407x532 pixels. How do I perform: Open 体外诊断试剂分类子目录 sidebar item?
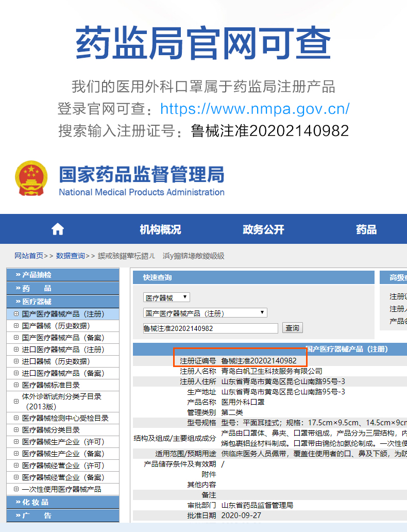(62, 402)
